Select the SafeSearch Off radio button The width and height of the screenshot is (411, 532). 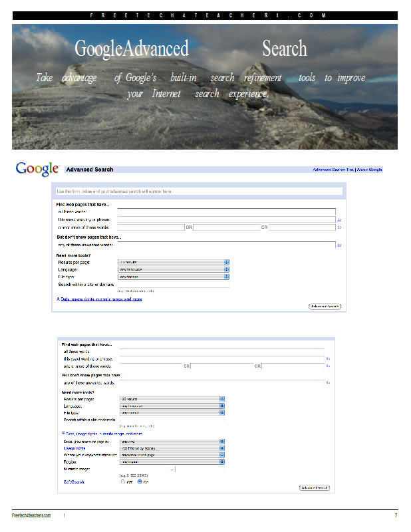coord(123,481)
